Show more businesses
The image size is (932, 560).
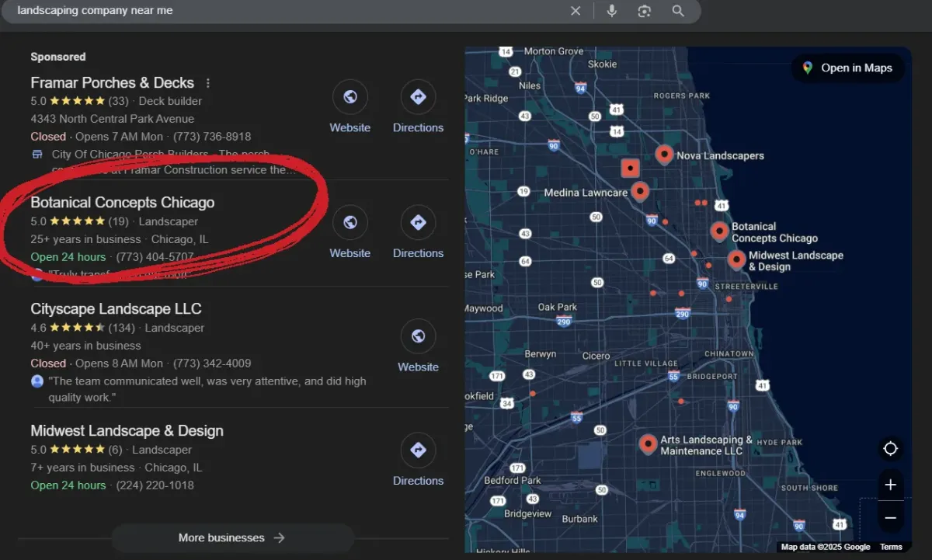(232, 537)
